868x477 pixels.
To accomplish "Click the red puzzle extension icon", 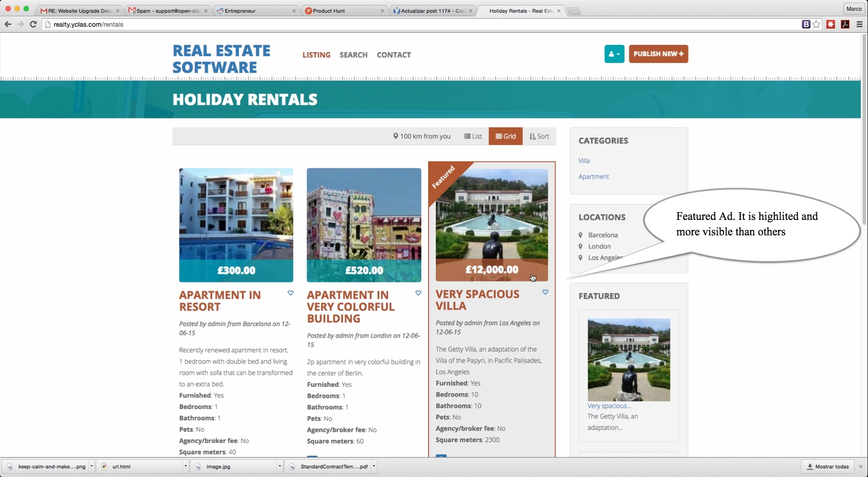I will 831,24.
